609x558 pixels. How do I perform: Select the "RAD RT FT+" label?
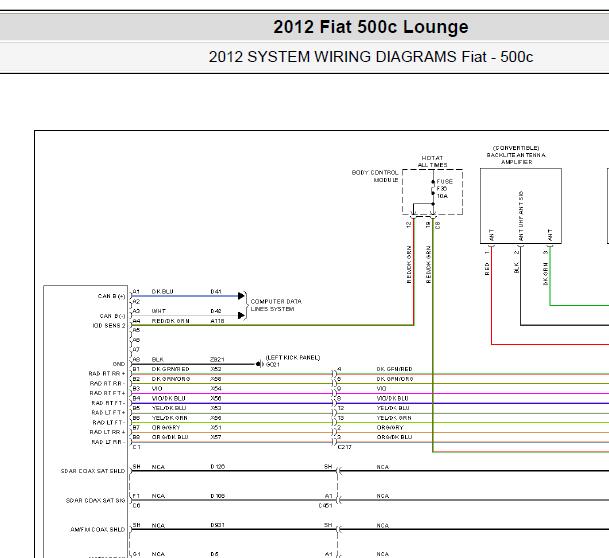coord(108,393)
